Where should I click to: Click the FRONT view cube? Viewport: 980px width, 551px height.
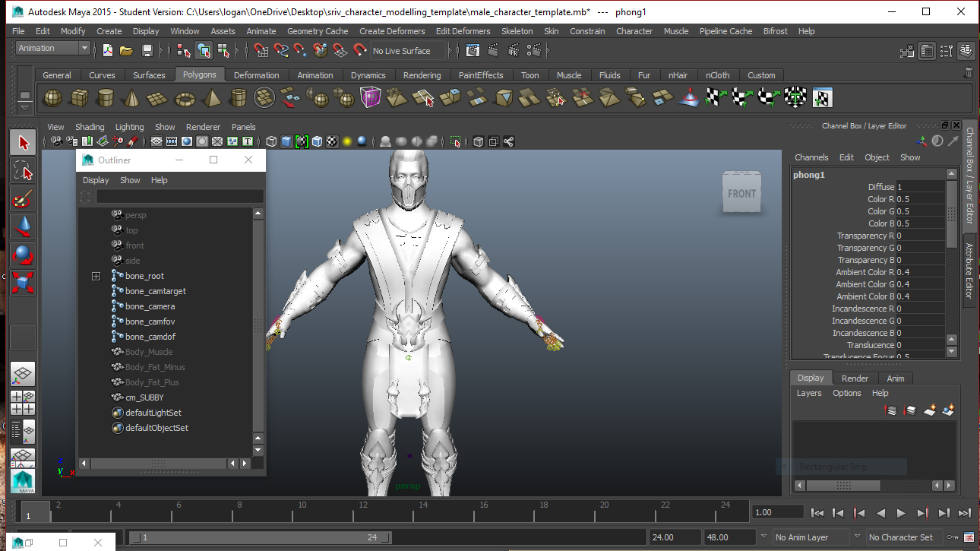point(741,194)
